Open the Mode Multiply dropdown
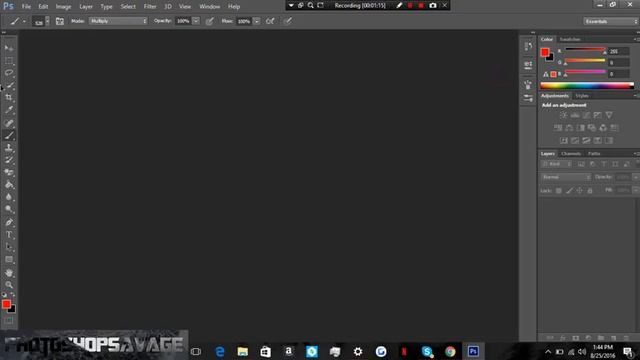 tap(118, 21)
